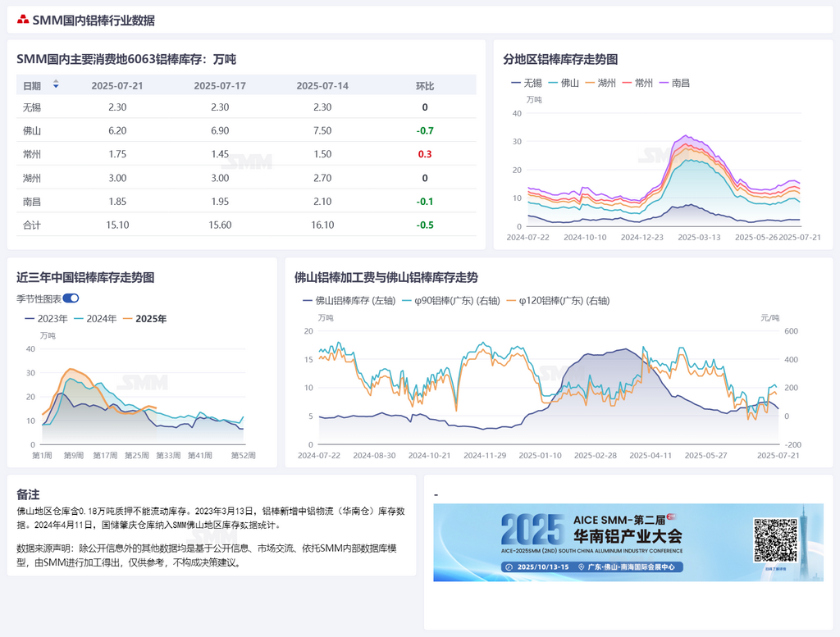Select the 南昌 row label in table
This screenshot has width=840, height=637.
point(32,202)
